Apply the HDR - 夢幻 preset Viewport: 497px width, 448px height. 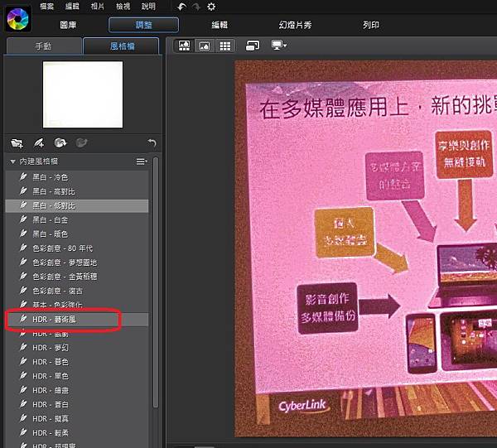point(77,348)
